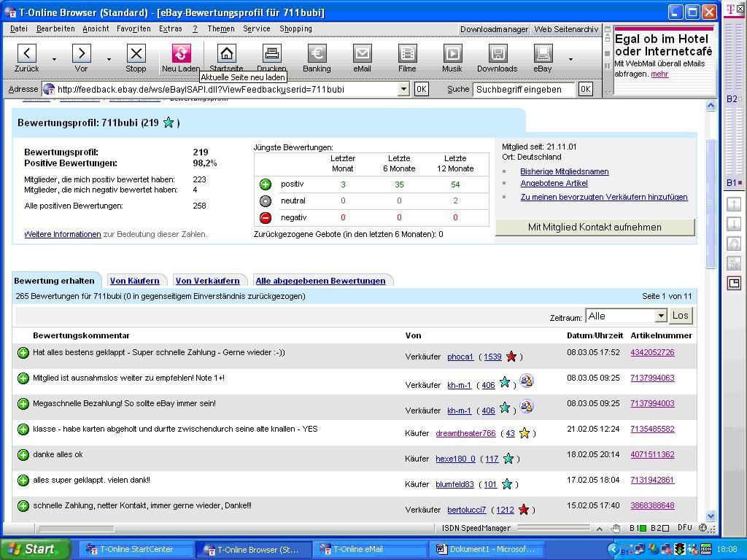
Task: Click the mehr link in the ad
Action: [x=659, y=74]
